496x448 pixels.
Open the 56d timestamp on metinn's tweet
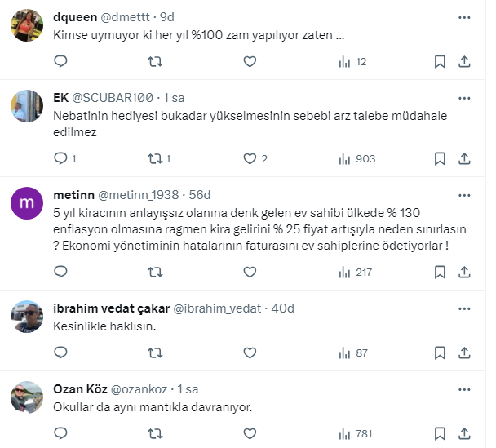coord(200,195)
